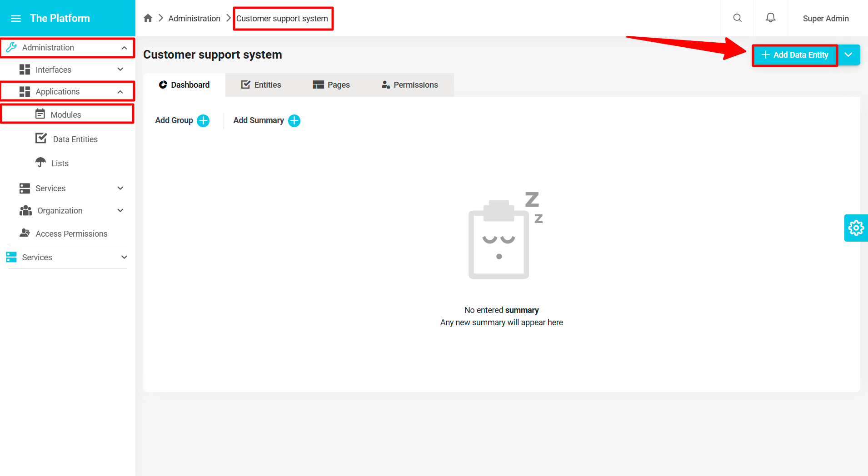
Task: Open Access Permissions in sidebar
Action: tap(71, 234)
